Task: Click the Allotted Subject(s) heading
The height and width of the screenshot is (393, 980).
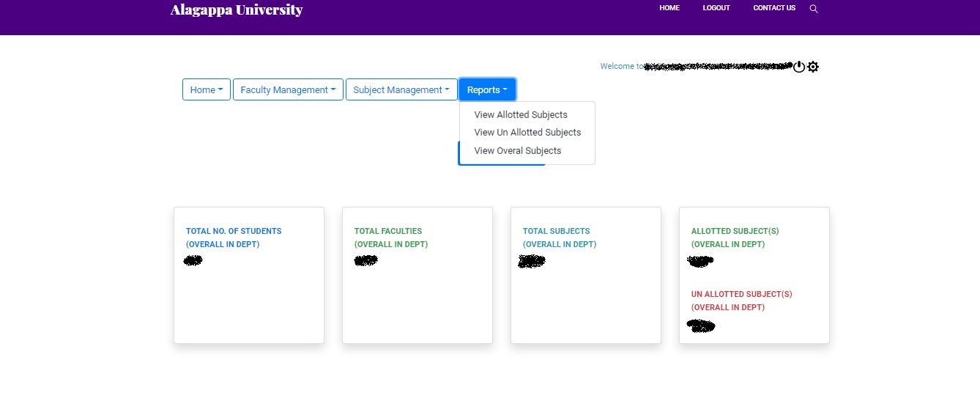Action: pos(735,238)
